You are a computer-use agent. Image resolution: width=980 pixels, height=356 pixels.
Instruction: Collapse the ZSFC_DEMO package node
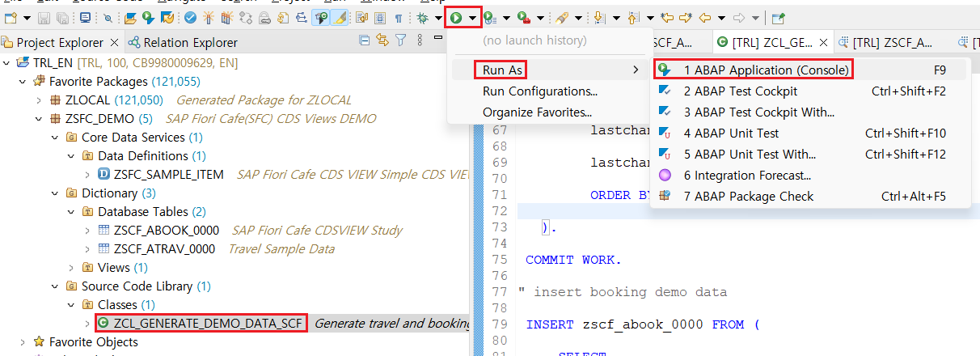pos(39,119)
